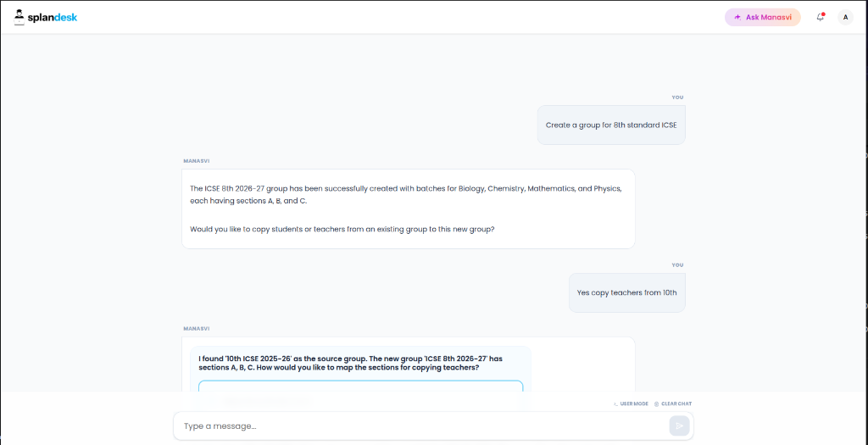The height and width of the screenshot is (445, 868).
Task: Select the "Yes copy teachers from 10th" message
Action: [626, 292]
